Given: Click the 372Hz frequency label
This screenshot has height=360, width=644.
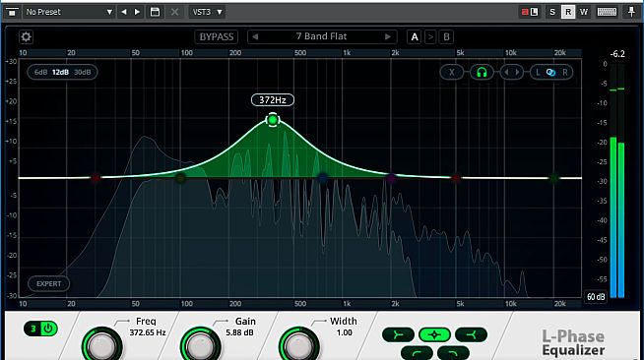Looking at the screenshot, I should (x=273, y=99).
